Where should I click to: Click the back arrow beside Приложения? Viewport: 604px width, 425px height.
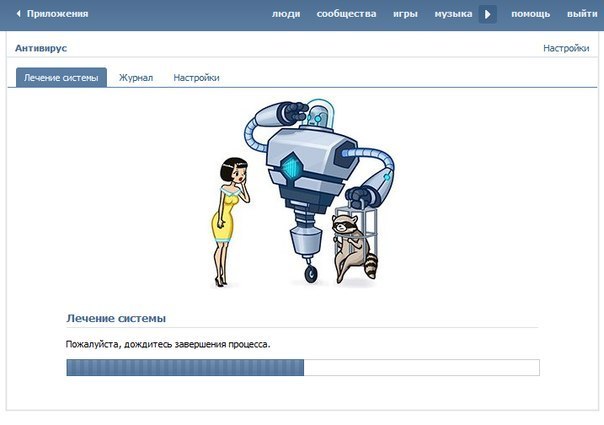18,14
